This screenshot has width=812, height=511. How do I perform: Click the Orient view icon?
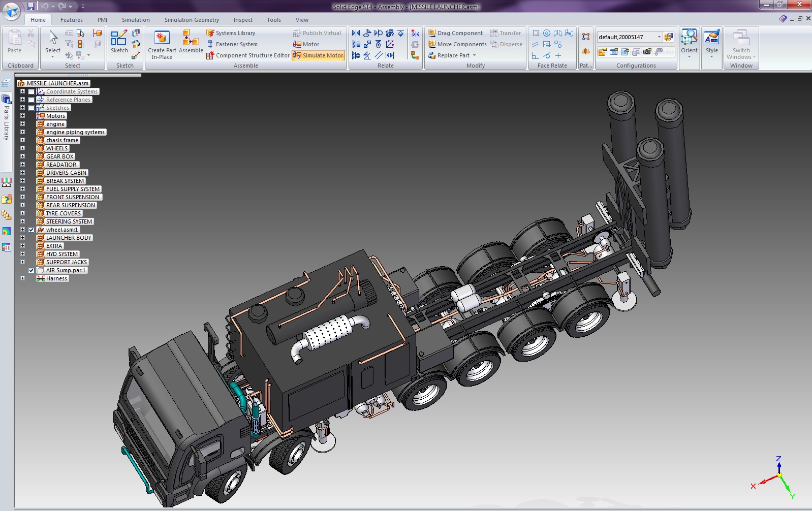click(689, 39)
